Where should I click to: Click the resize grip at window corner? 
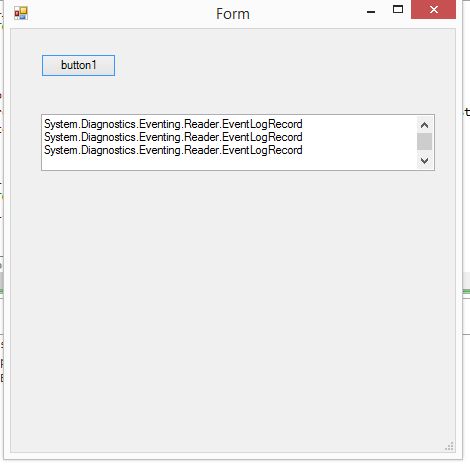[x=449, y=446]
